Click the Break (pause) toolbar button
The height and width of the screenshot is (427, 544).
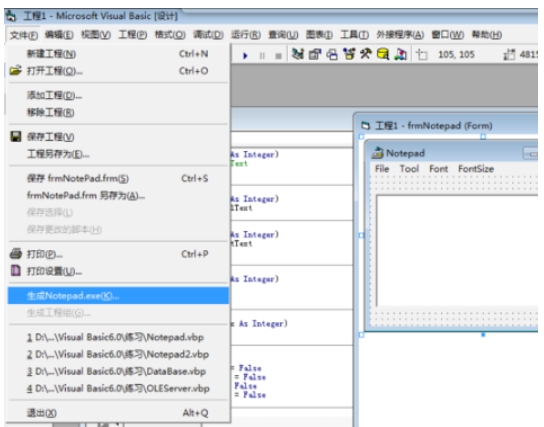pos(262,55)
